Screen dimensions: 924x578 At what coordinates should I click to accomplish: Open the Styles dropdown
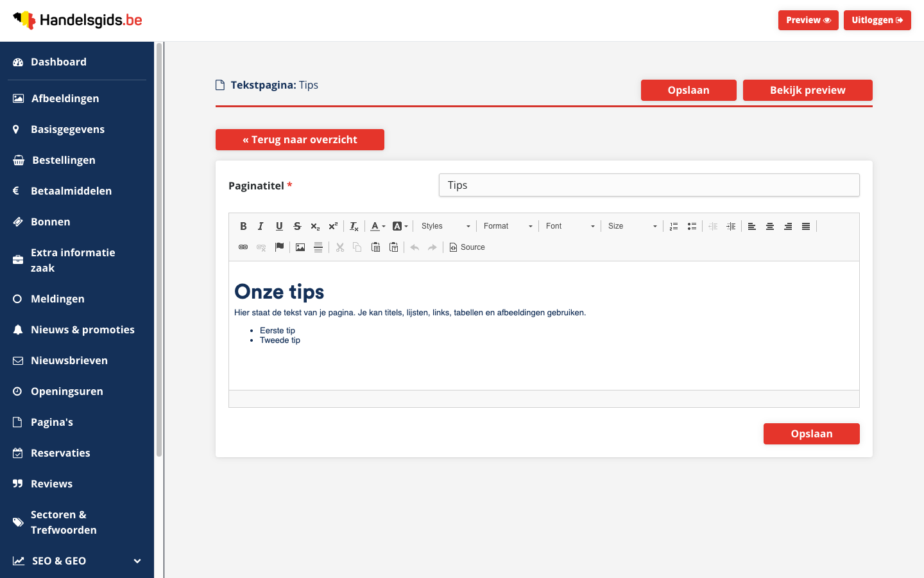(x=445, y=226)
